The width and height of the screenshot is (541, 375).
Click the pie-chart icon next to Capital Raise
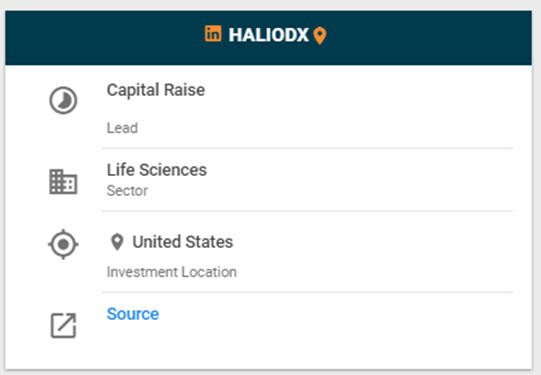point(63,100)
